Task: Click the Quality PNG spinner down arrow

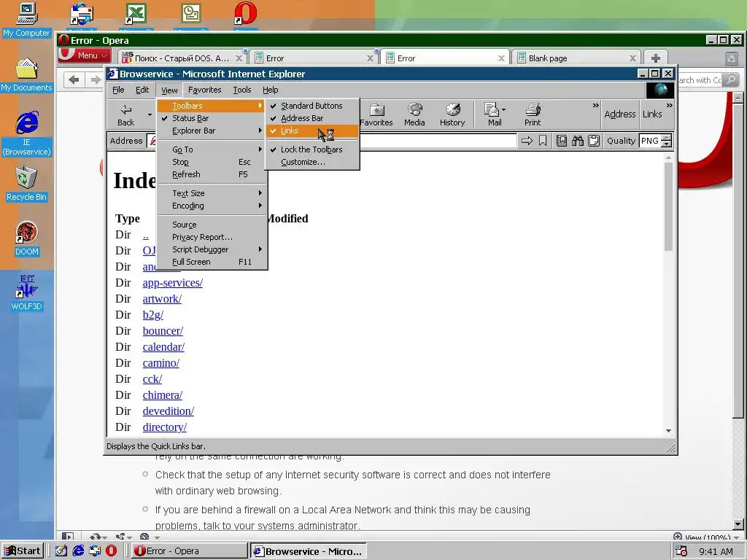Action: tap(667, 144)
